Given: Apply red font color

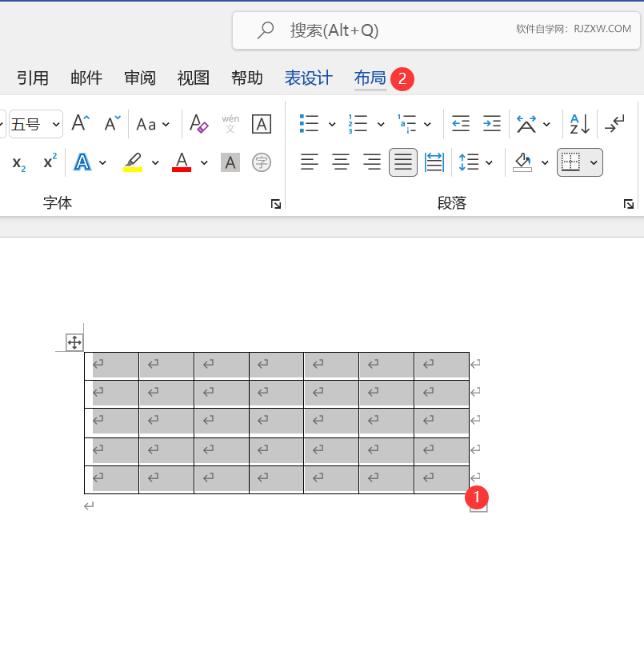Looking at the screenshot, I should pos(182,162).
